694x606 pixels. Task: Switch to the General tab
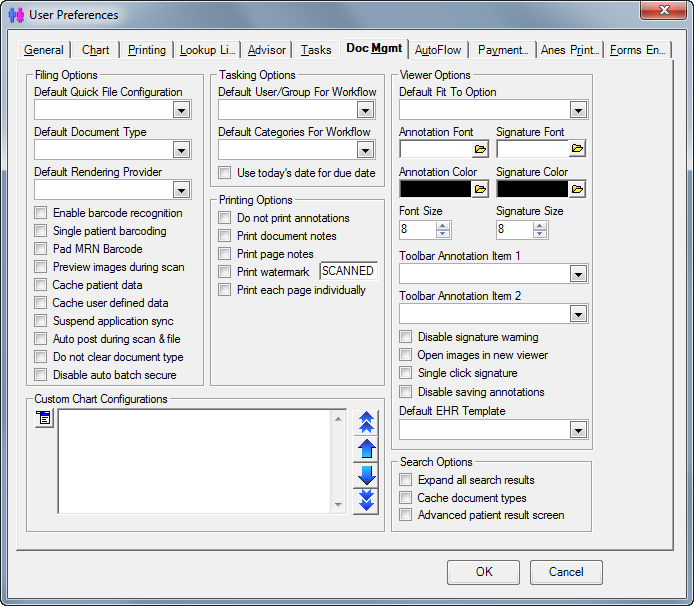click(x=44, y=50)
